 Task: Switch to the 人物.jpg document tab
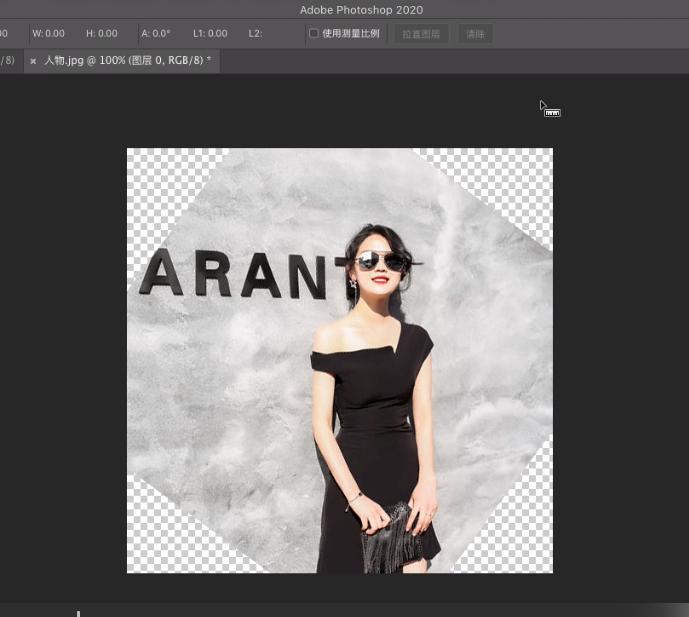[x=126, y=61]
